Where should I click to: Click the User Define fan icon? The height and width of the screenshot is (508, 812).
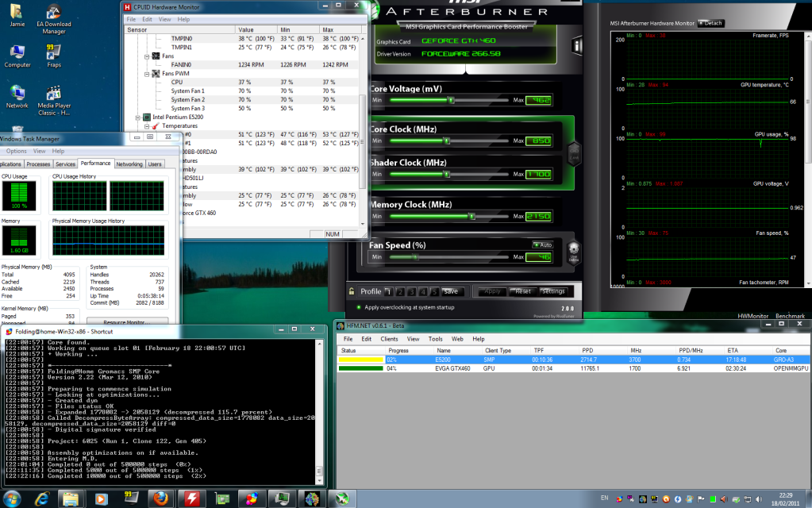tap(573, 252)
